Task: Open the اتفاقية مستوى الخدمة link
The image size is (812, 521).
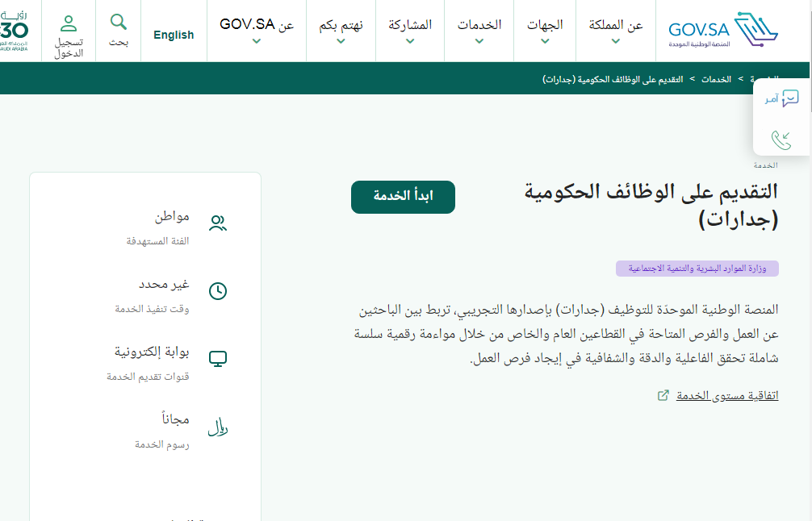Action: coord(727,396)
